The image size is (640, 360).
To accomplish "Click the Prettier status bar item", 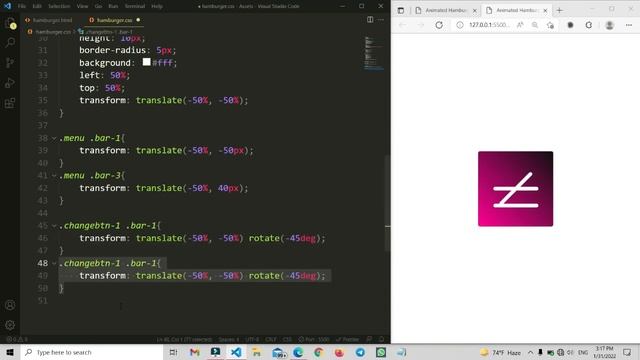I will pos(347,339).
